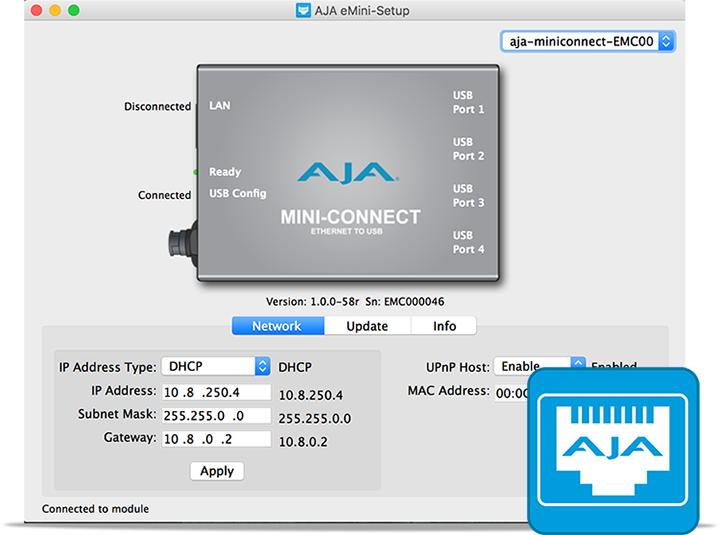Click the USB connector plug on the device
The image size is (720, 535).
[182, 243]
